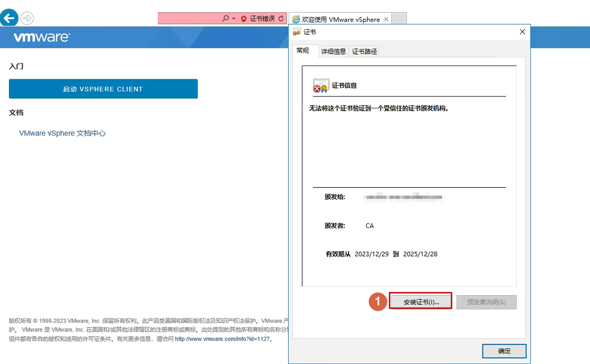Click the 入门 heading on the VMware page
Image resolution: width=590 pixels, height=364 pixels.
16,66
